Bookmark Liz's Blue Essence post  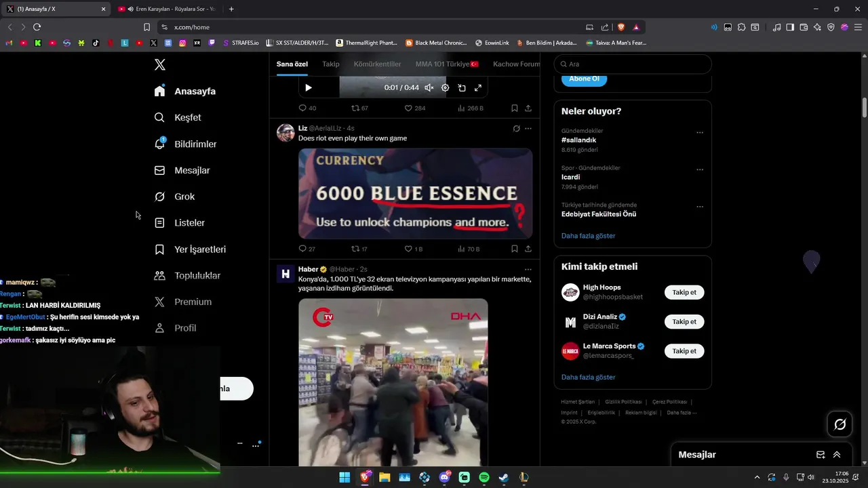(x=515, y=249)
